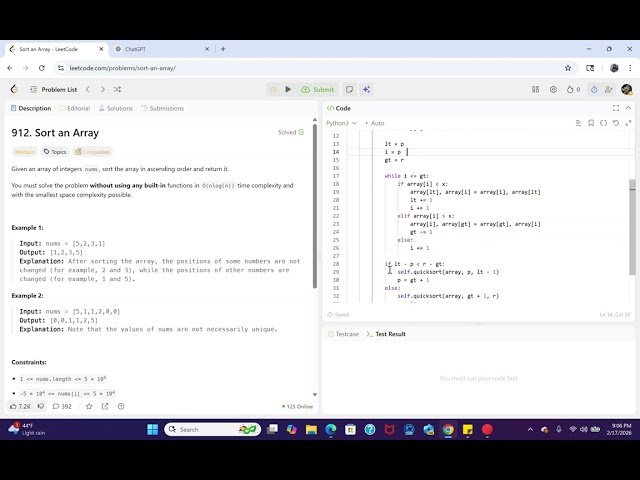Maximize the Code panel fullscreen icon
Screen dimensions: 640x480
click(x=616, y=108)
